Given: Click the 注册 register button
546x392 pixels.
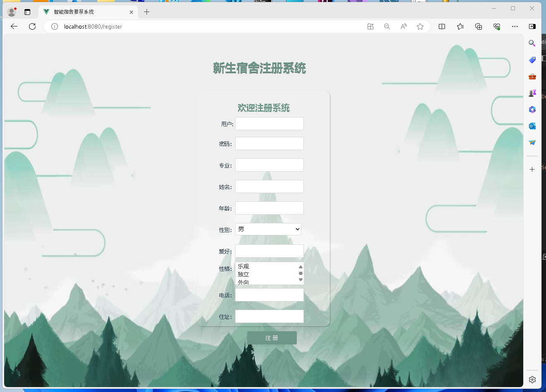Looking at the screenshot, I should (x=272, y=338).
